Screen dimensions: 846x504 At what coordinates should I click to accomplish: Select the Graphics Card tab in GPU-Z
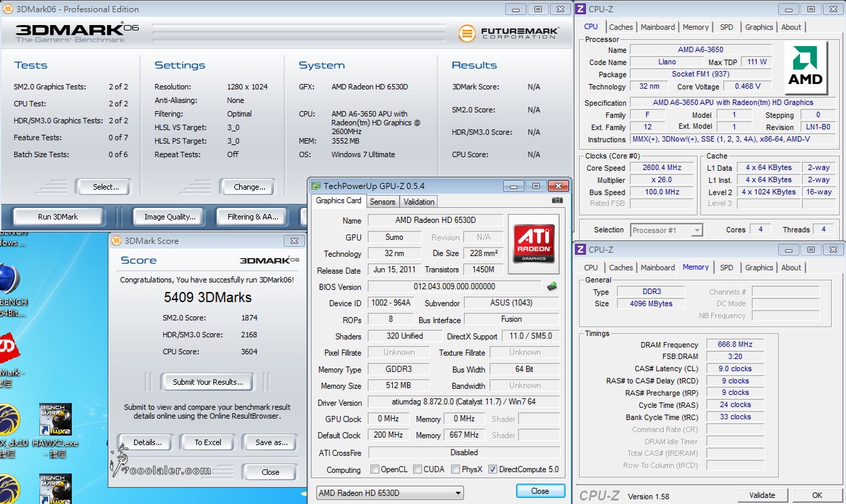[x=339, y=201]
